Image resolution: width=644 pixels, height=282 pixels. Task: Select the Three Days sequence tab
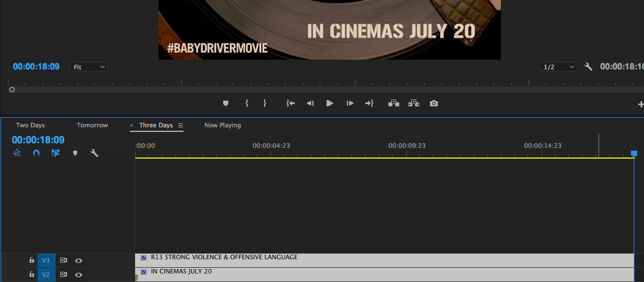[156, 126]
